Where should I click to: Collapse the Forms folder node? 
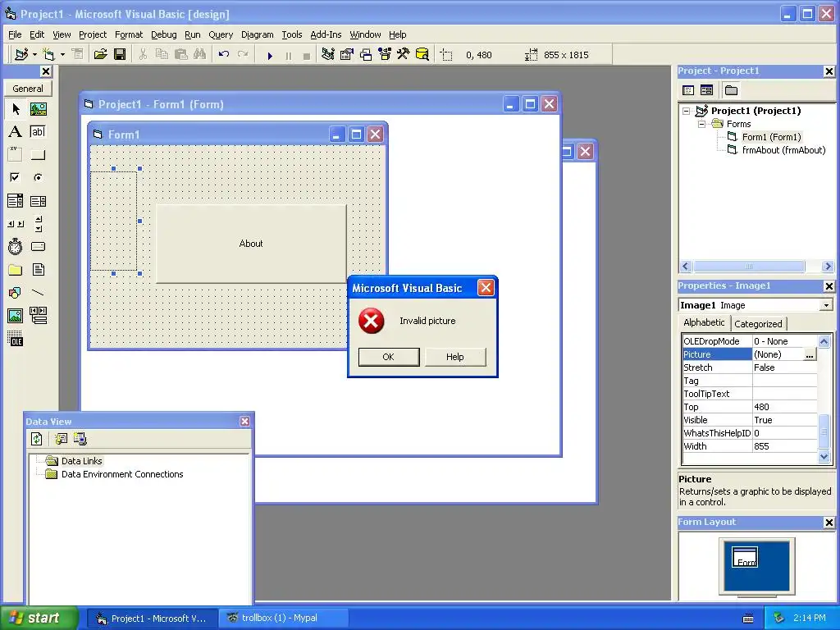702,124
